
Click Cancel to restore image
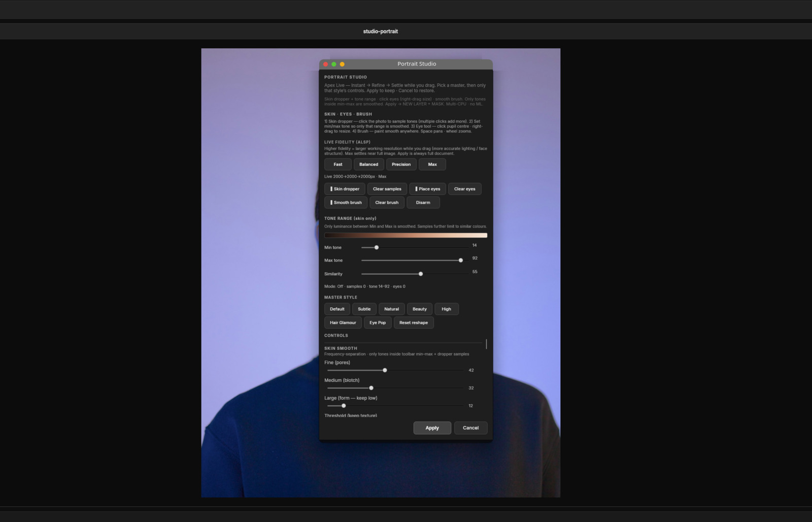coord(470,428)
